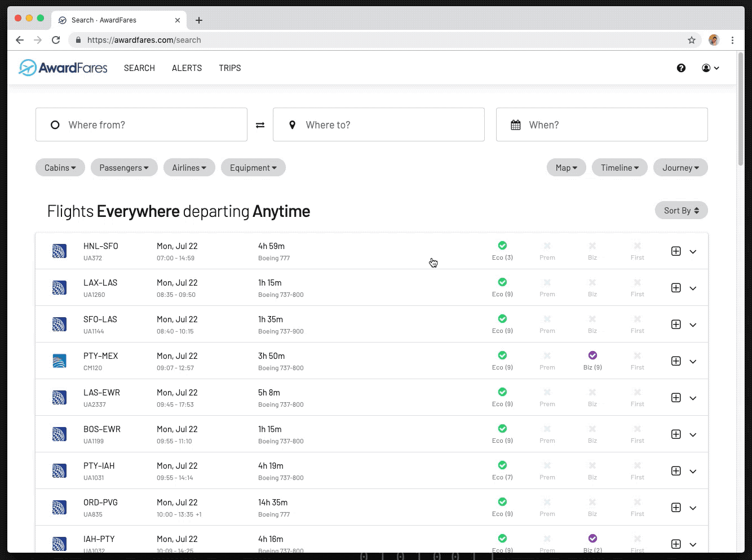Select the Search · AwardFares browser tab
Screen dimensions: 752x560
120,20
